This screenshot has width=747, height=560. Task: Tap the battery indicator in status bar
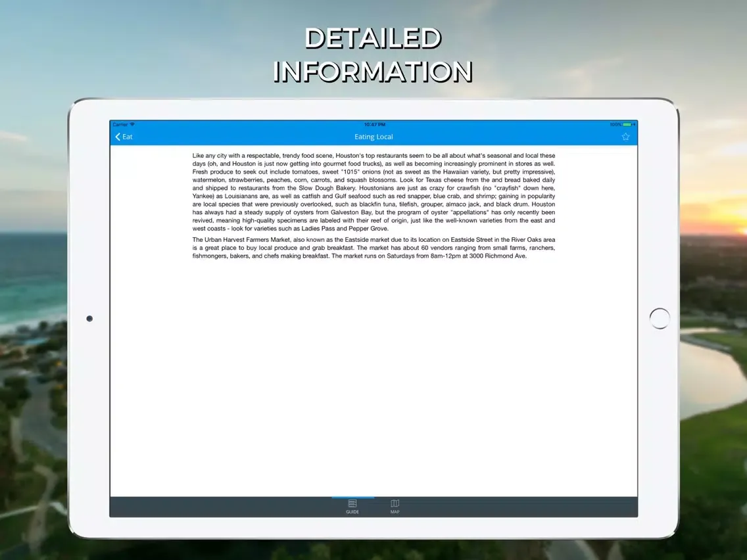pyautogui.click(x=623, y=124)
